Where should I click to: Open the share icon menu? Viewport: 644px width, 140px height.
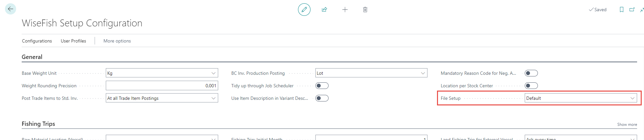coord(324,10)
